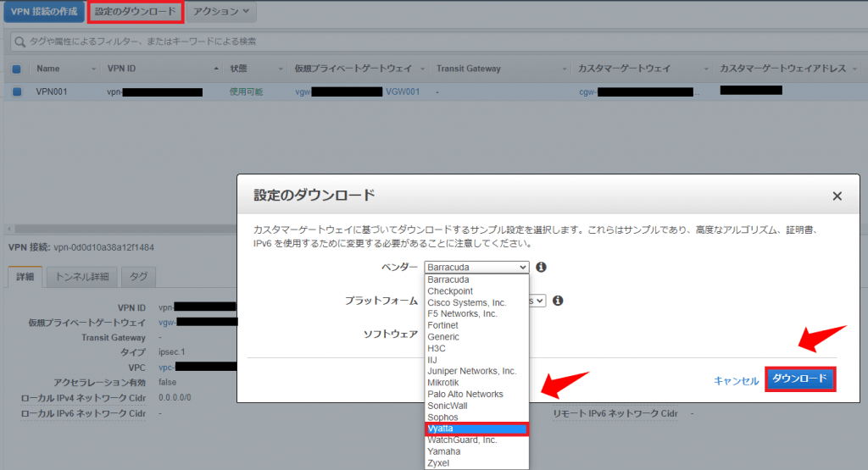The image size is (868, 470).
Task: Select F5 Networks, Inc. in vendor list
Action: point(476,314)
